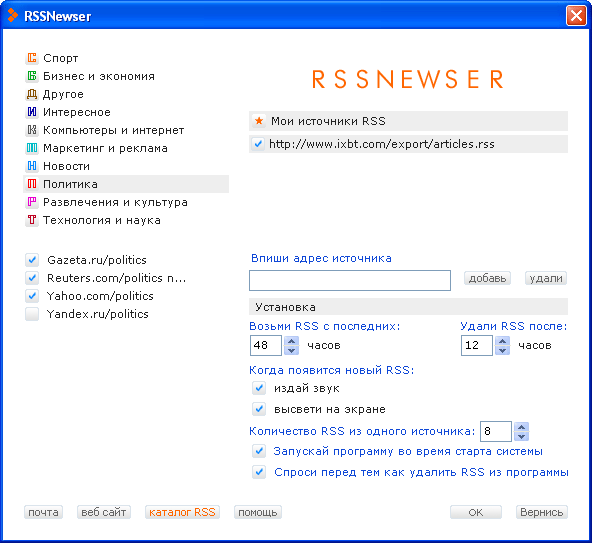
Task: Decrease the Удали RSS после hours
Action: (x=502, y=350)
